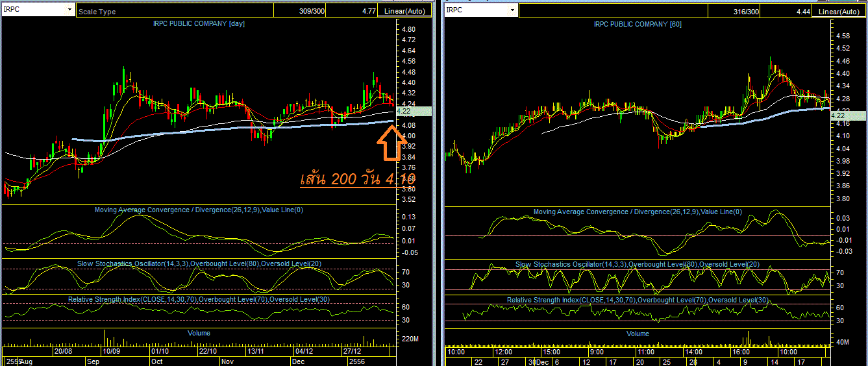Click the 13/11 date marker on the daily timeline
Screen dimensions: 868x366
(256, 351)
